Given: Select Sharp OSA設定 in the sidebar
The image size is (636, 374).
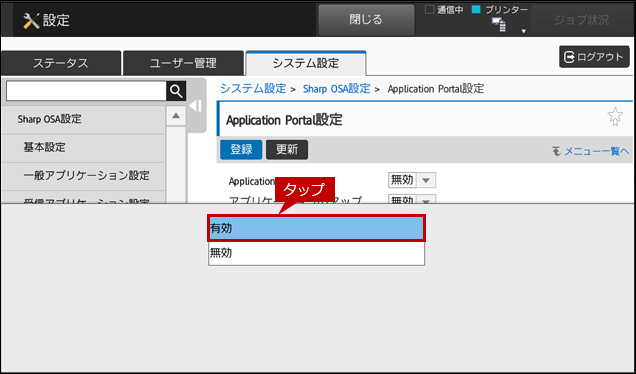Looking at the screenshot, I should click(x=83, y=119).
